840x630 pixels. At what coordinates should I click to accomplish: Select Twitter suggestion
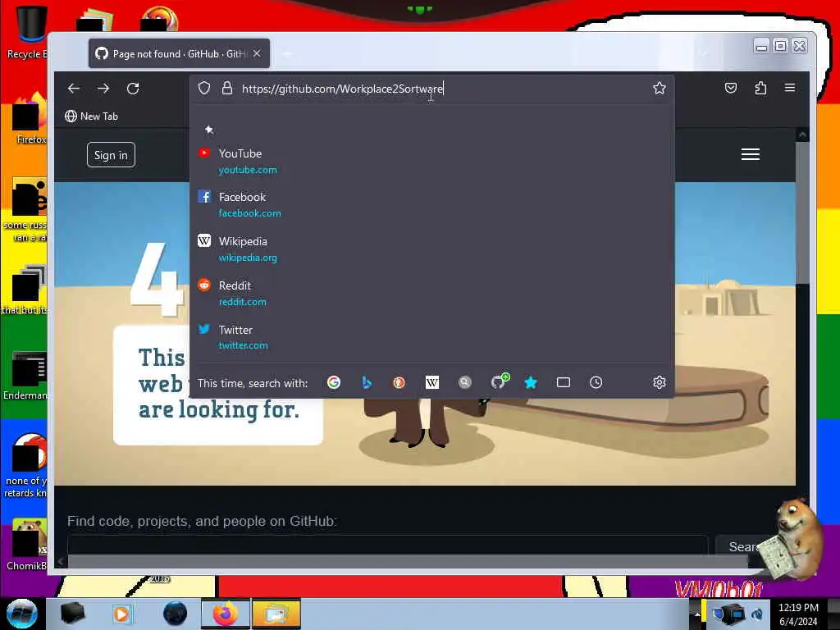(x=431, y=337)
